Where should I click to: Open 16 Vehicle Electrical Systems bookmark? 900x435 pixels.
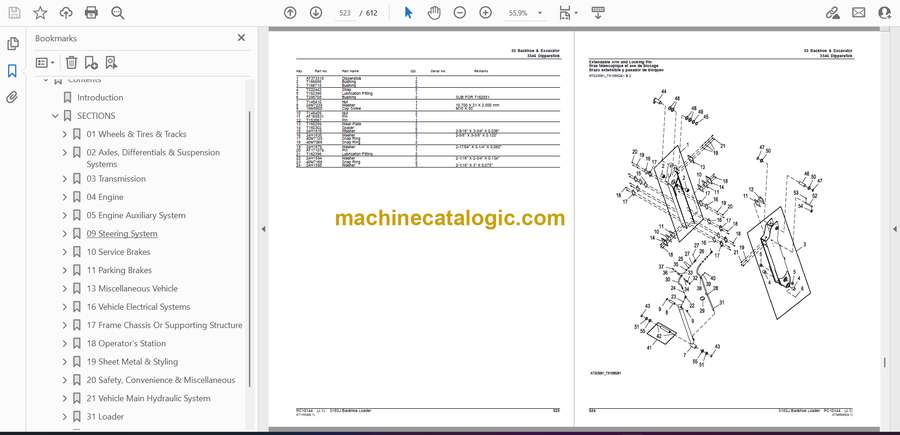click(138, 307)
